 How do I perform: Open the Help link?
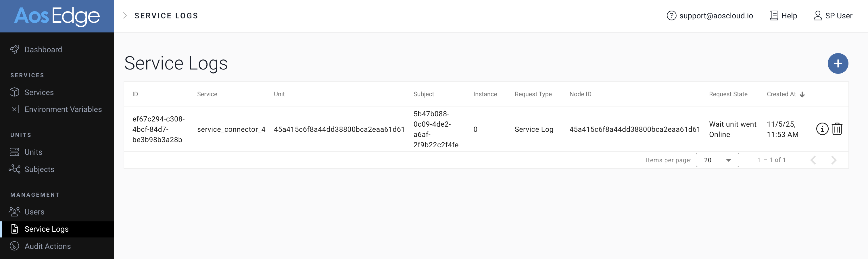(x=783, y=16)
